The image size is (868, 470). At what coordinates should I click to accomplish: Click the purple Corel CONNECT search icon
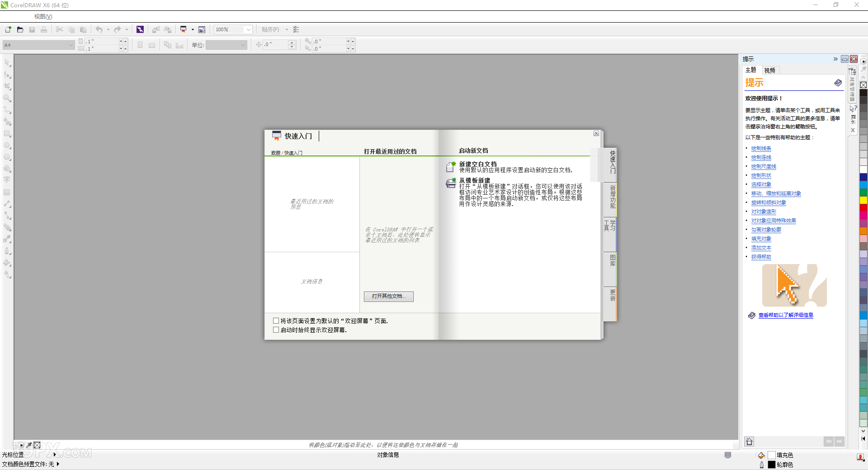coord(140,29)
